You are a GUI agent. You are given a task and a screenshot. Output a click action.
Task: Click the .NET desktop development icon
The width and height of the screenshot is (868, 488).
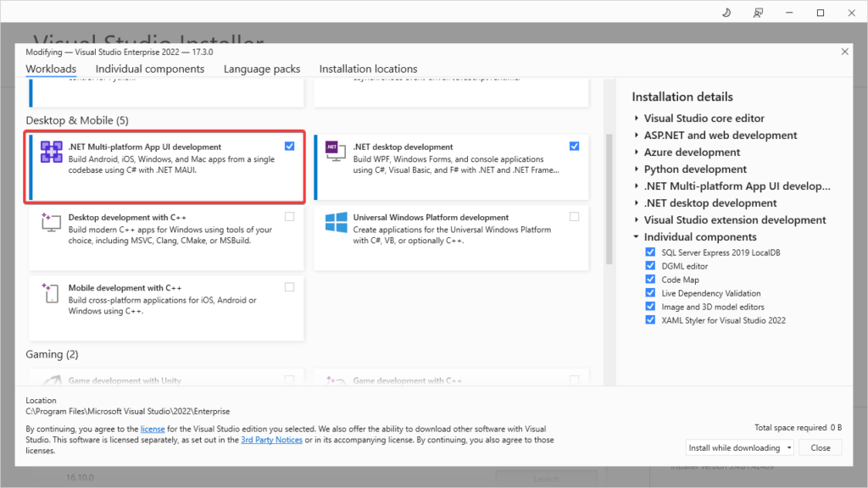tap(336, 151)
